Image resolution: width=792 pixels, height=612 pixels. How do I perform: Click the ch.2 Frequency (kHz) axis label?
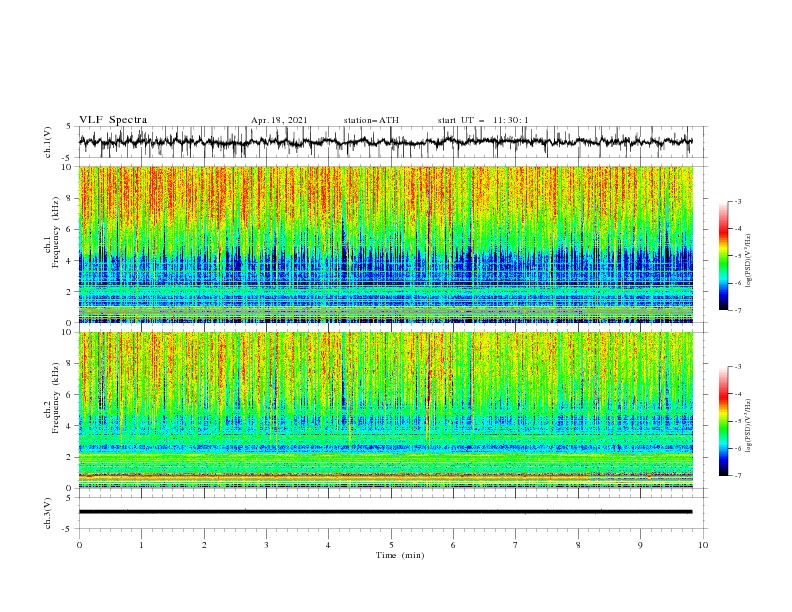click(x=52, y=397)
